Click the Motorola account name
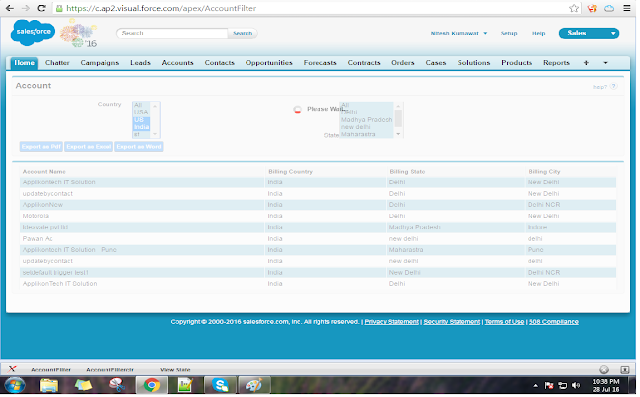640x397 pixels. (x=36, y=216)
